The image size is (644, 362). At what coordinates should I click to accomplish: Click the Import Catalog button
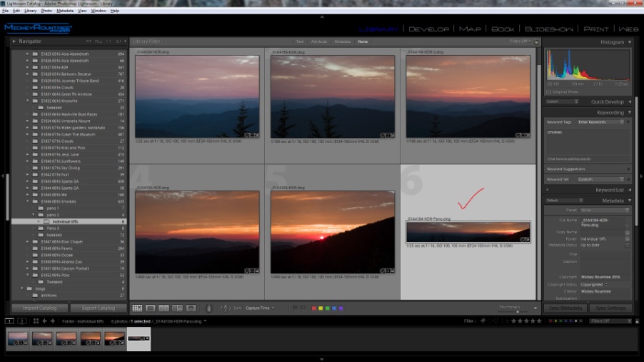tap(40, 308)
